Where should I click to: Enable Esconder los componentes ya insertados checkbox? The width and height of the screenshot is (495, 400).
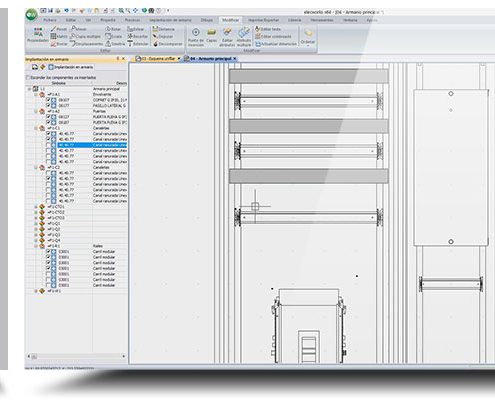tap(28, 77)
